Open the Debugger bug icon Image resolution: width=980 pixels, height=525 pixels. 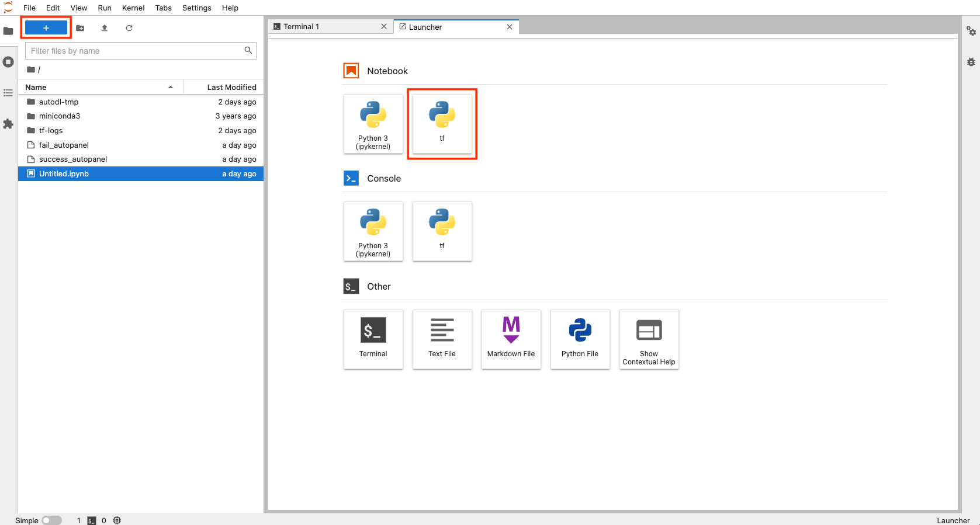971,62
